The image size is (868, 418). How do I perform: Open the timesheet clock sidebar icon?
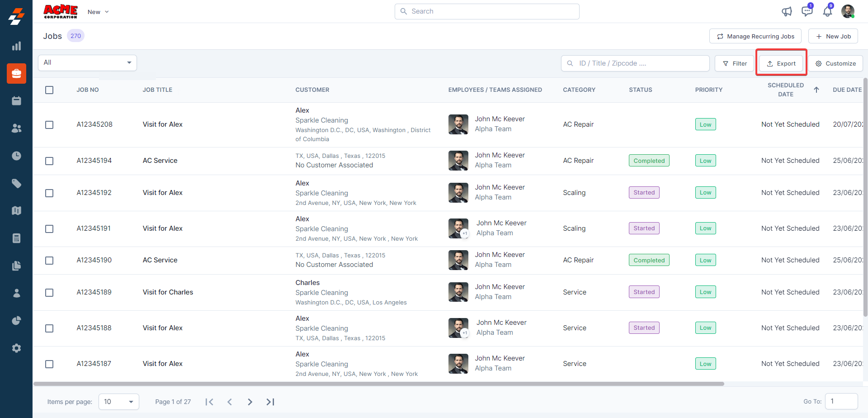(16, 156)
